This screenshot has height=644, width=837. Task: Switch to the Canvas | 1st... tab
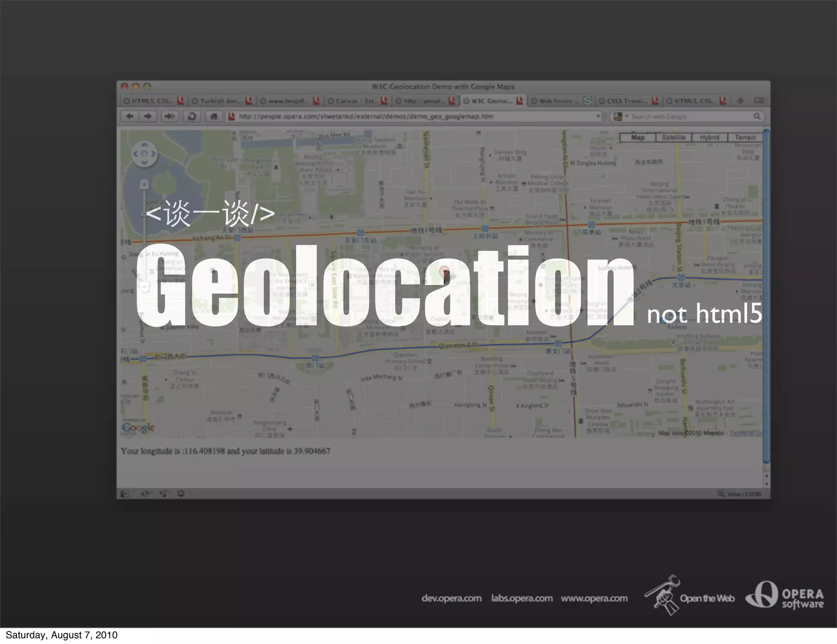point(358,101)
